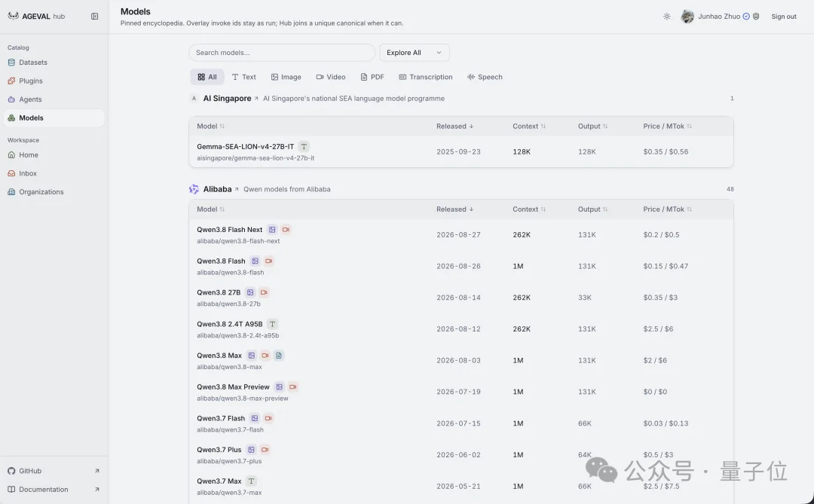The height and width of the screenshot is (504, 814).
Task: Focus the Search models field
Action: pos(282,53)
